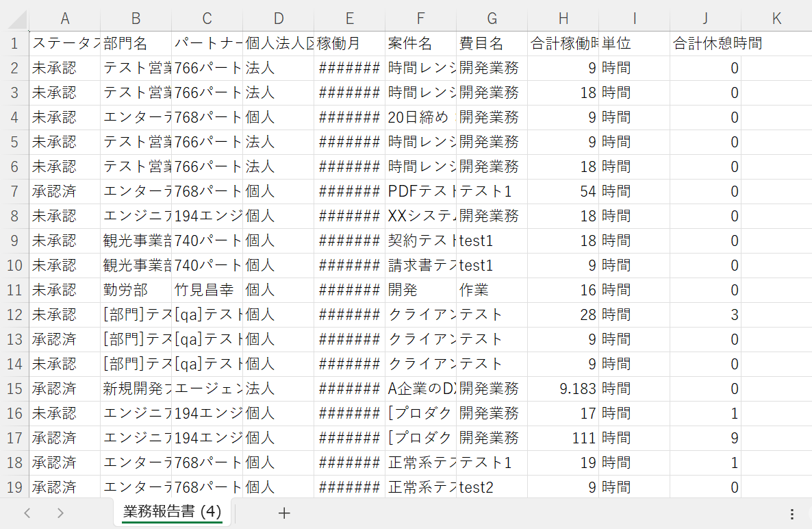Select the 作業 cell in row 11

(492, 290)
